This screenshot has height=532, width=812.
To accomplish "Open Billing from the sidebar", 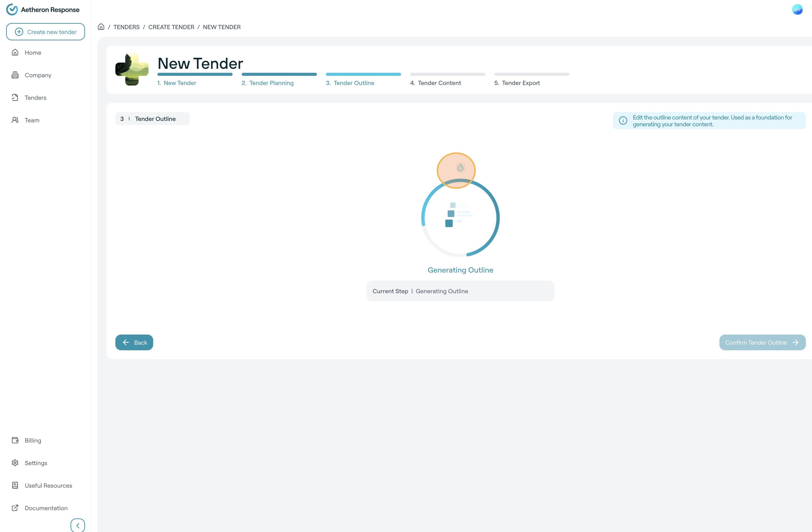I will tap(33, 440).
